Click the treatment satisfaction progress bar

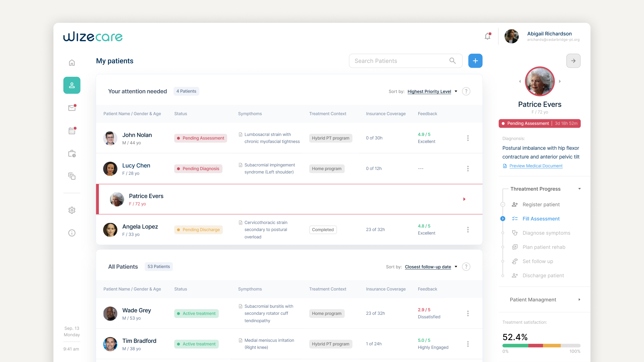(541, 346)
